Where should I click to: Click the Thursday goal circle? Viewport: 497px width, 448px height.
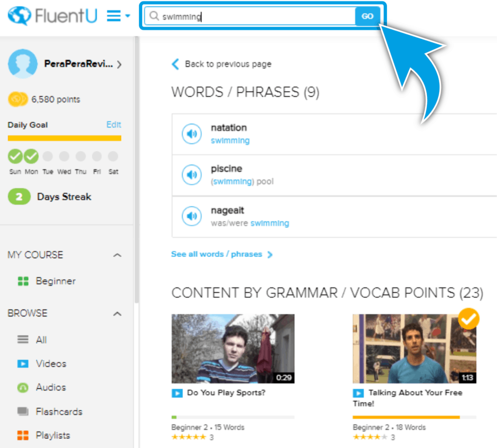click(81, 156)
